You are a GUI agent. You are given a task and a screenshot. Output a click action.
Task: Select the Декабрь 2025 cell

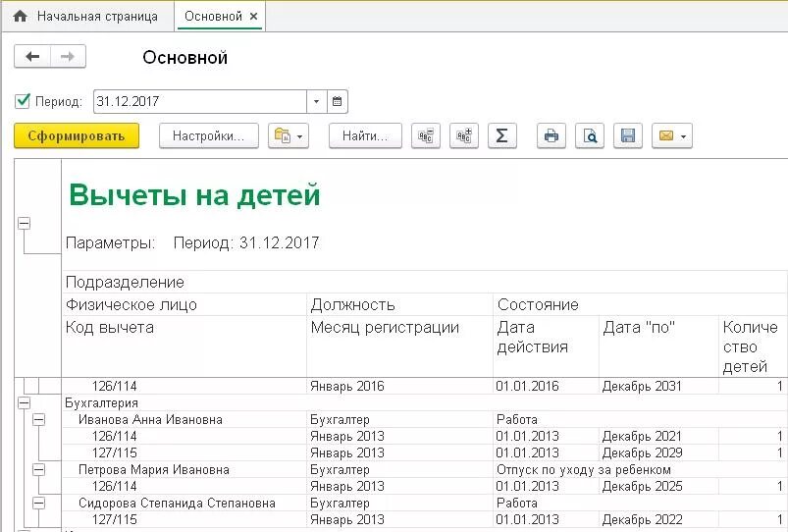658,486
